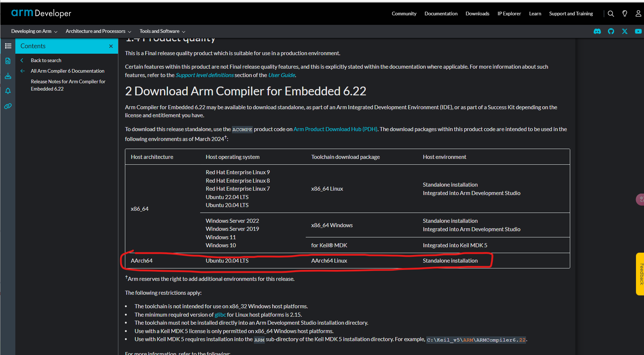The width and height of the screenshot is (644, 355).
Task: Click the Toolchain download package header
Action: pos(346,157)
